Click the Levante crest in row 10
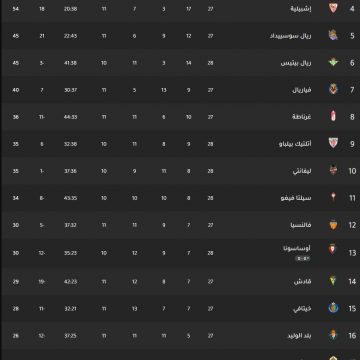The image size is (360, 360). click(x=333, y=170)
